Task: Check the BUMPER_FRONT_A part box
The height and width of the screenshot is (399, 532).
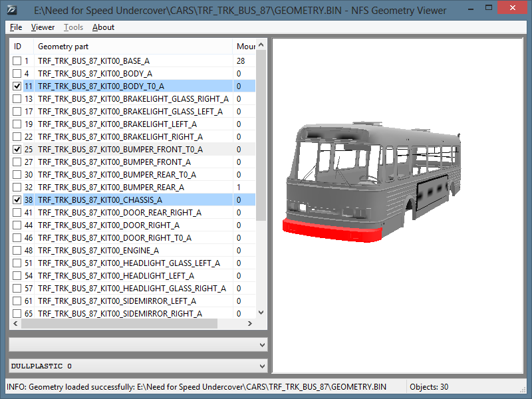Action: (x=17, y=162)
